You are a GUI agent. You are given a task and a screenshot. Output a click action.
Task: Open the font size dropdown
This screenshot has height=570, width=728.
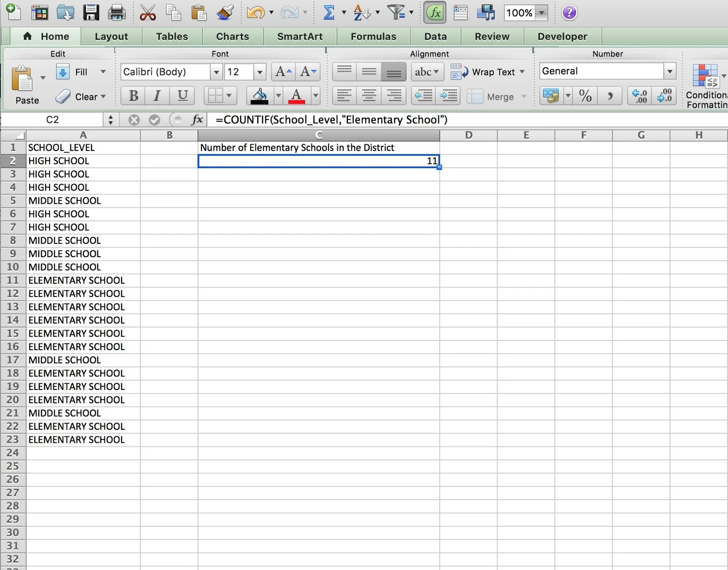(x=260, y=72)
